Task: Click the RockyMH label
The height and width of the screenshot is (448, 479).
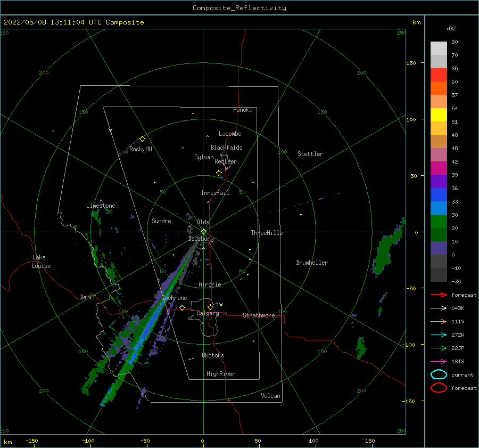Action: (x=141, y=149)
